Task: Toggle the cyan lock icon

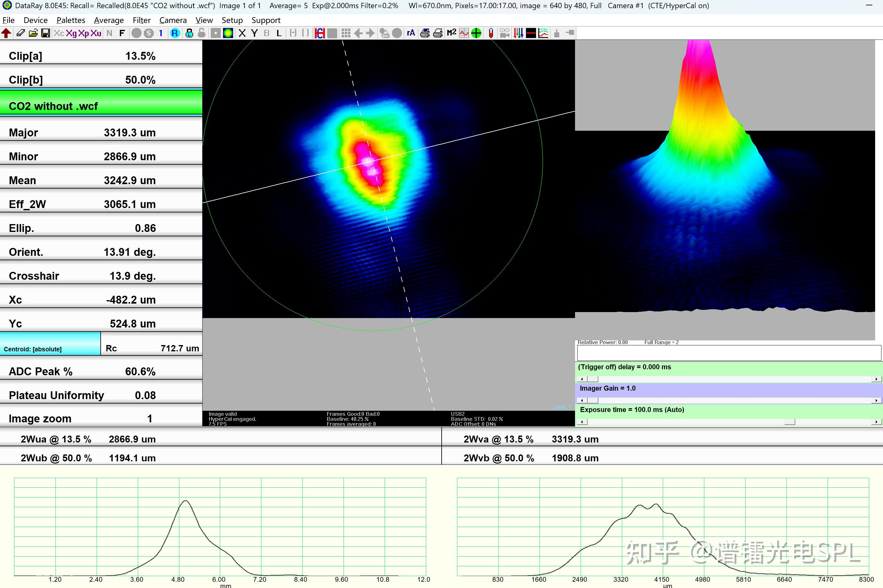Action: click(189, 33)
